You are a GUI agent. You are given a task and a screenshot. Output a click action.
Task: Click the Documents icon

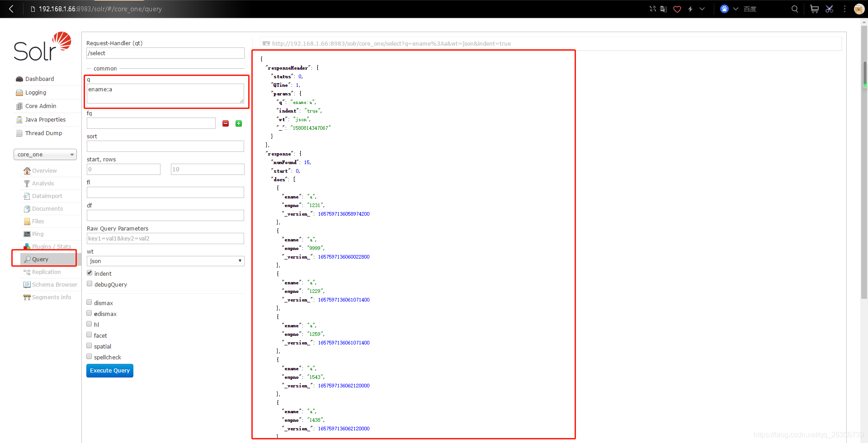point(27,209)
